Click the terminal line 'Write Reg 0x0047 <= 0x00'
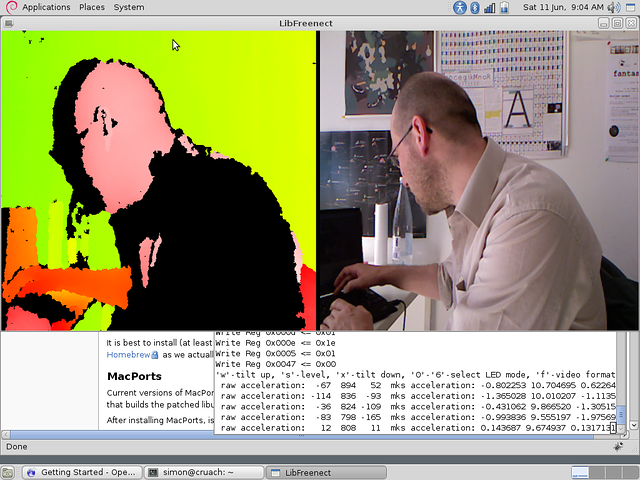Screen dimensions: 640x480 tap(276, 364)
